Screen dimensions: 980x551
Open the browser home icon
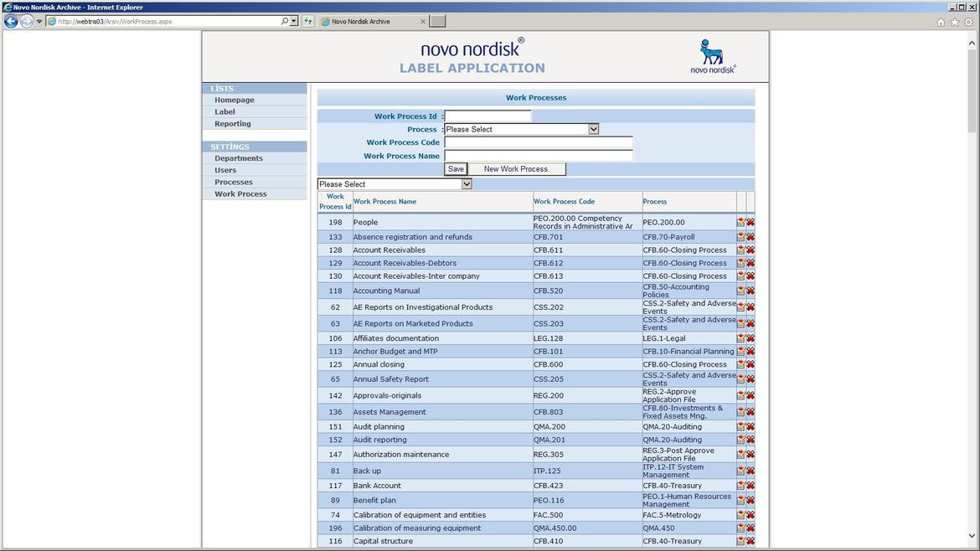pos(941,22)
